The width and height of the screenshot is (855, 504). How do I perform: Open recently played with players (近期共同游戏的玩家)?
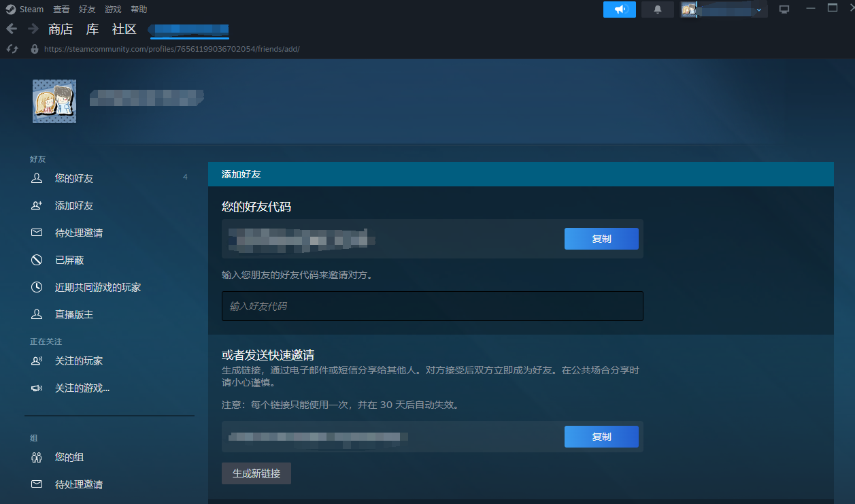[x=98, y=287]
